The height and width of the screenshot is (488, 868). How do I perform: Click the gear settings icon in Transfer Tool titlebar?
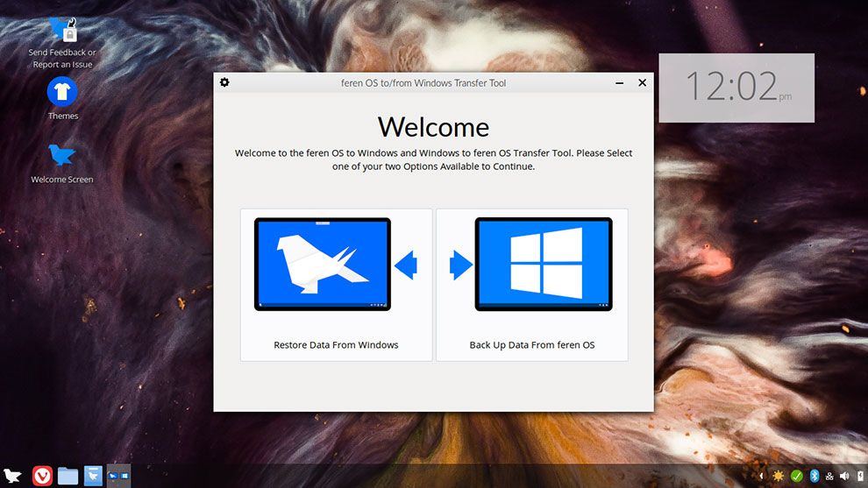pos(224,82)
